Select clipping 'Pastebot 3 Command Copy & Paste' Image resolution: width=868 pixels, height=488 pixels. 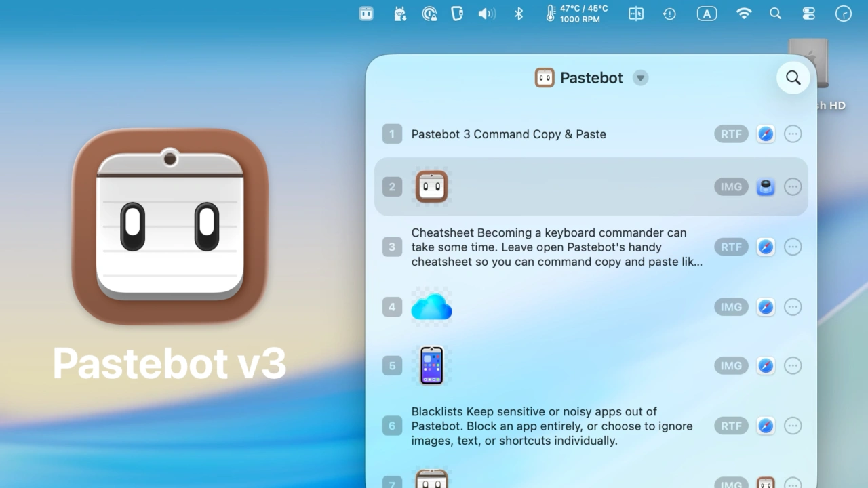(591, 134)
